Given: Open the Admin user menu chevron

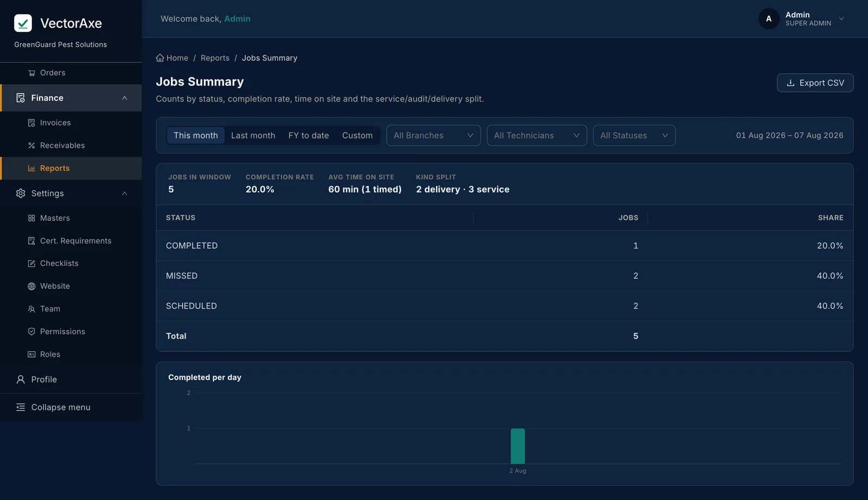Looking at the screenshot, I should click(841, 18).
